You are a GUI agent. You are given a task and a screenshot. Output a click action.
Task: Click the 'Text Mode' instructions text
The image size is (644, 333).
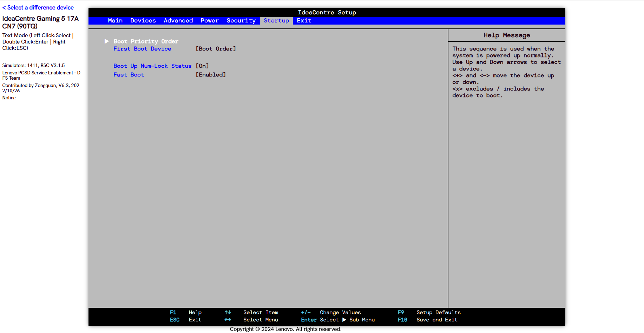point(38,42)
